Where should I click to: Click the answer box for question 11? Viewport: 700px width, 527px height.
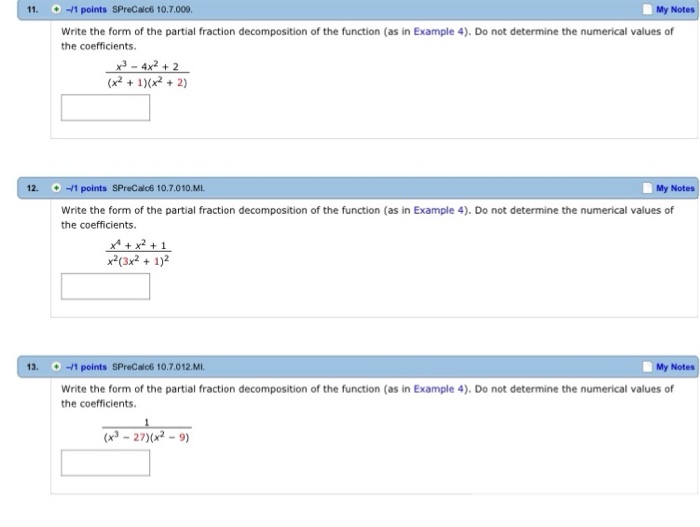click(105, 107)
